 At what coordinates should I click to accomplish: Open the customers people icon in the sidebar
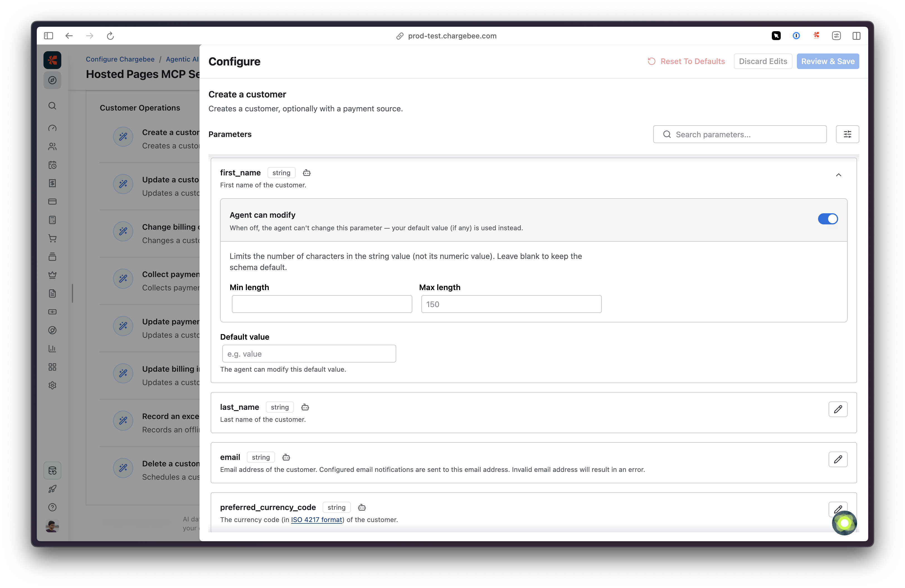pyautogui.click(x=52, y=146)
